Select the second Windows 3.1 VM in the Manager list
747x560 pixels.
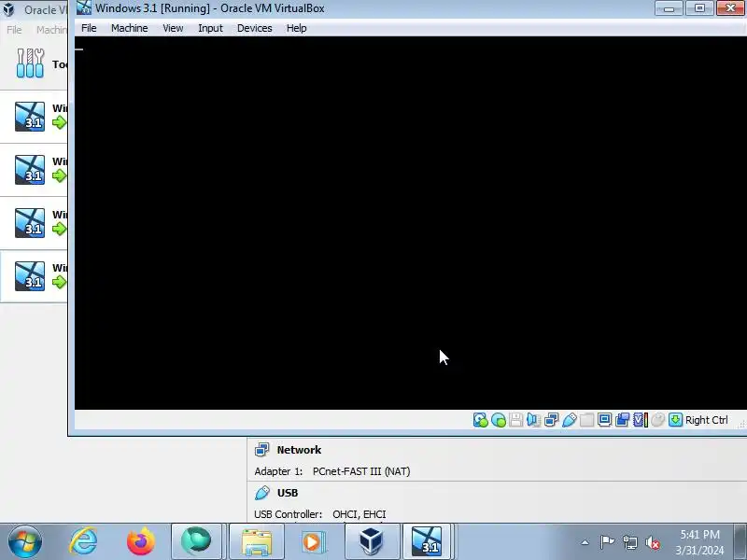tap(34, 170)
